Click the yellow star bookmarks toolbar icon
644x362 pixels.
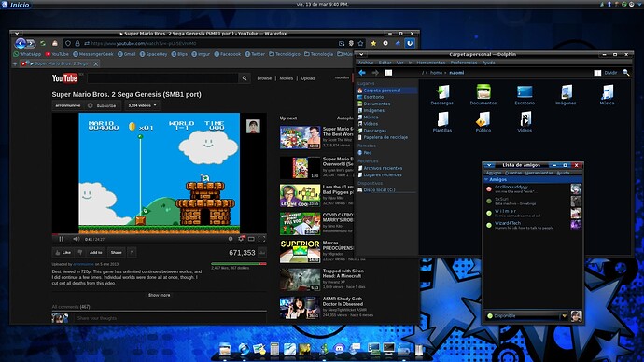click(x=373, y=43)
